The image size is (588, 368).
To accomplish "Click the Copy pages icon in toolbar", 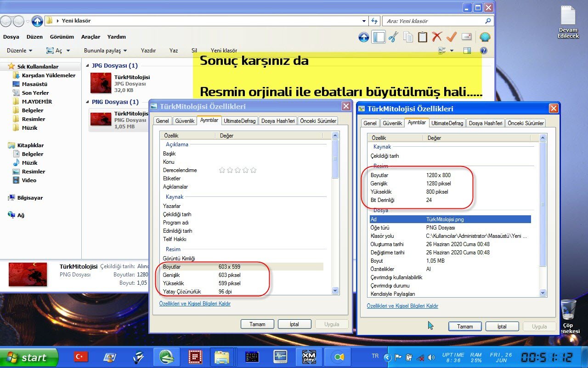I will pos(408,37).
